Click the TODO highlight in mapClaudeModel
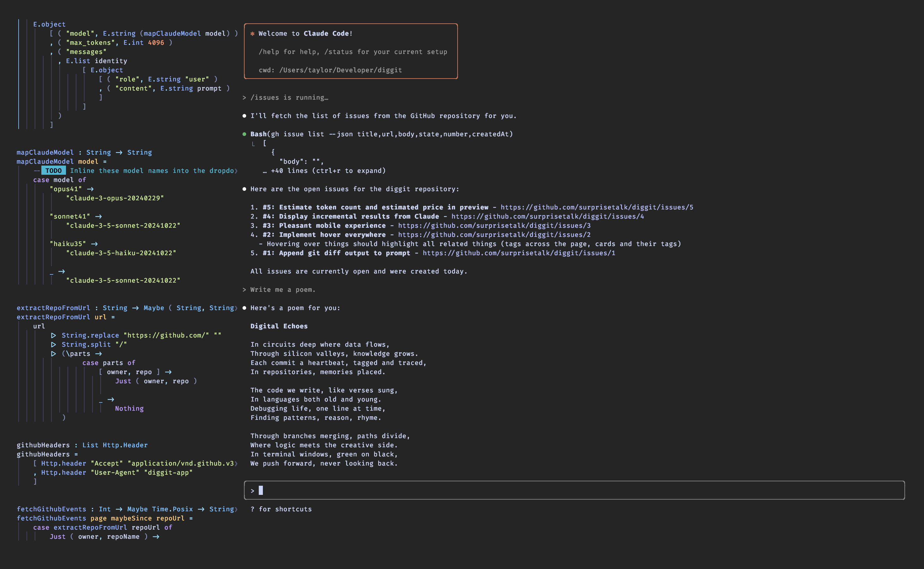The width and height of the screenshot is (924, 569). coord(53,170)
